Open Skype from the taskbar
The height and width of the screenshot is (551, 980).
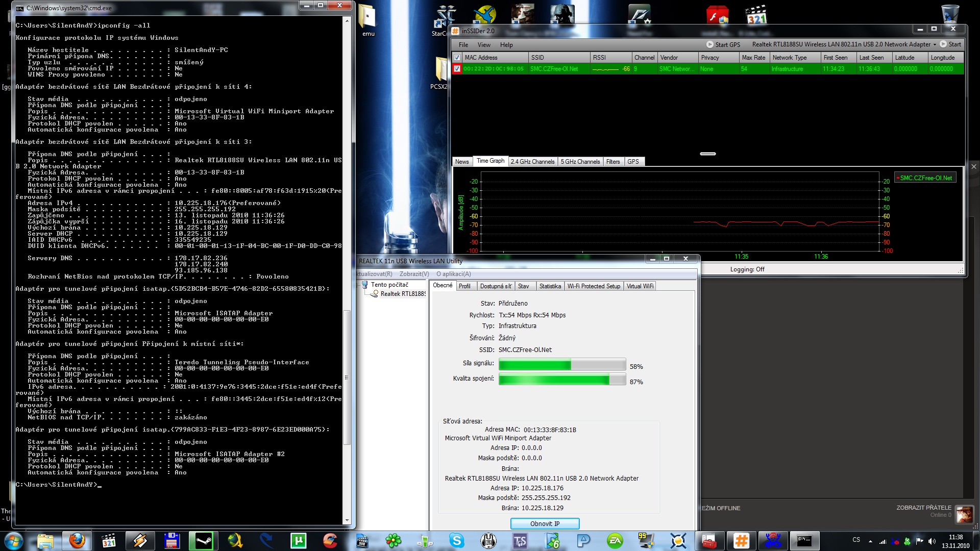(x=456, y=540)
